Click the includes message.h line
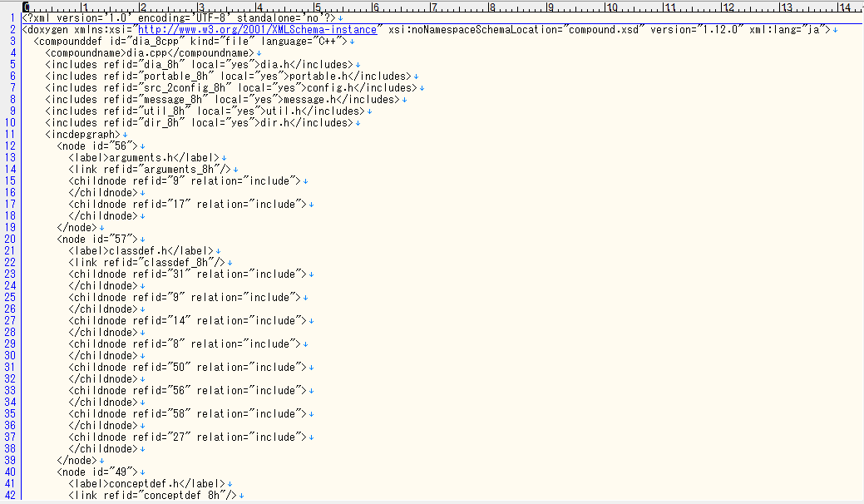Screen dimensions: 864x504 223,100
